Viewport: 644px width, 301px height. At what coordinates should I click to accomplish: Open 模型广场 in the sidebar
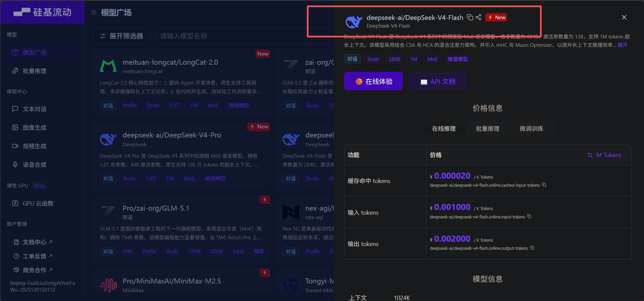pos(42,52)
